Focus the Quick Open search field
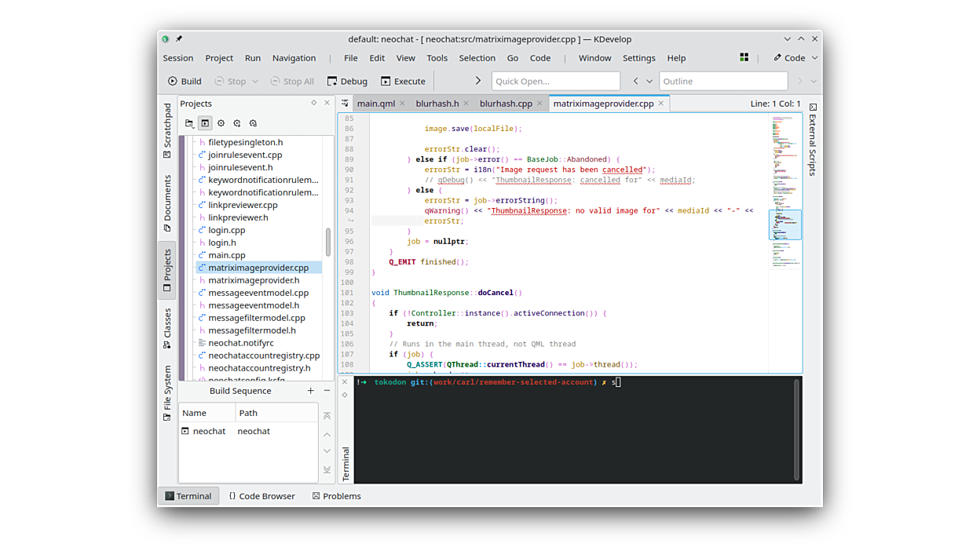Image resolution: width=980 pixels, height=551 pixels. pyautogui.click(x=555, y=81)
